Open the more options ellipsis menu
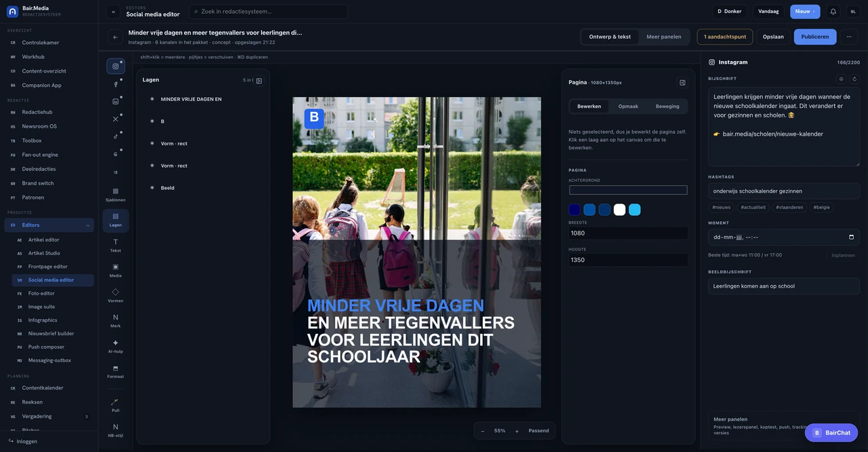Screen dimensions: 868x452 849,37
